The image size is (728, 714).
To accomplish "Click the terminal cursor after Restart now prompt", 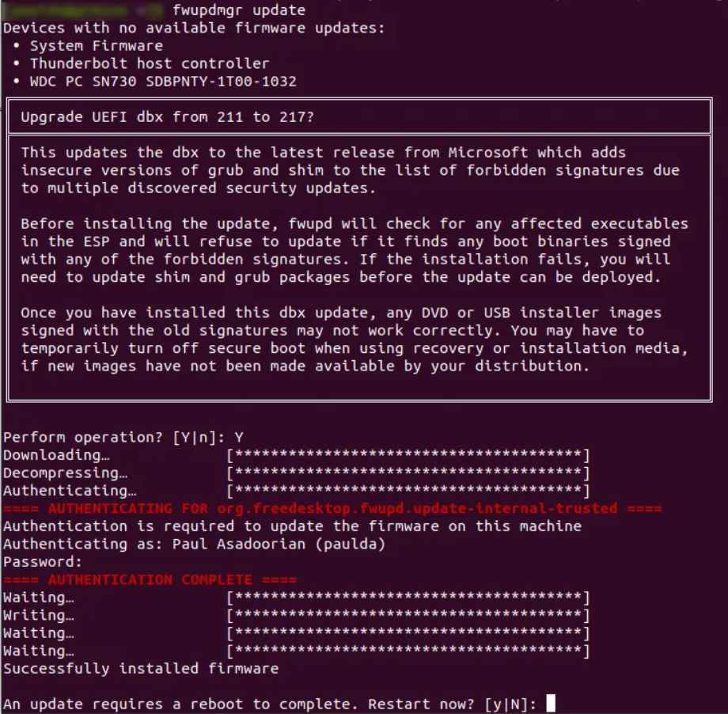I will pos(550,703).
